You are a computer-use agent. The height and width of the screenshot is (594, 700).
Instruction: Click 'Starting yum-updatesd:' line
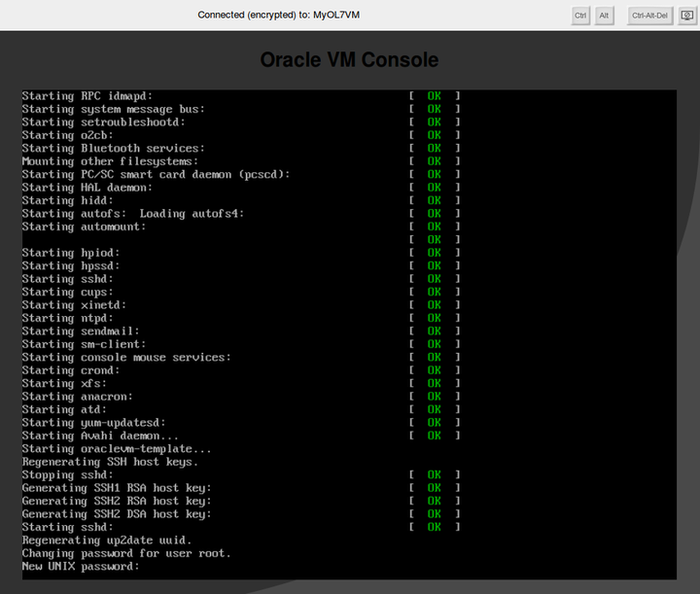tap(93, 423)
